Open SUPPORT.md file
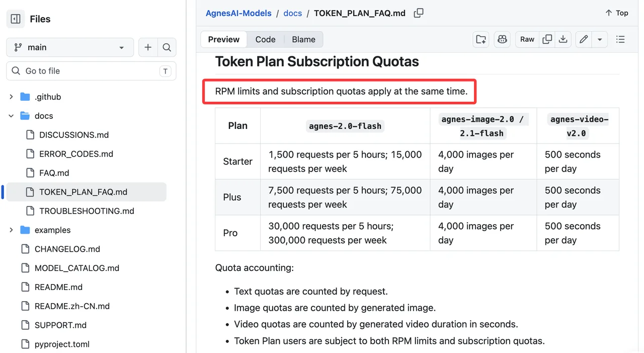Screen dimensions: 644x353 click(x=60, y=325)
